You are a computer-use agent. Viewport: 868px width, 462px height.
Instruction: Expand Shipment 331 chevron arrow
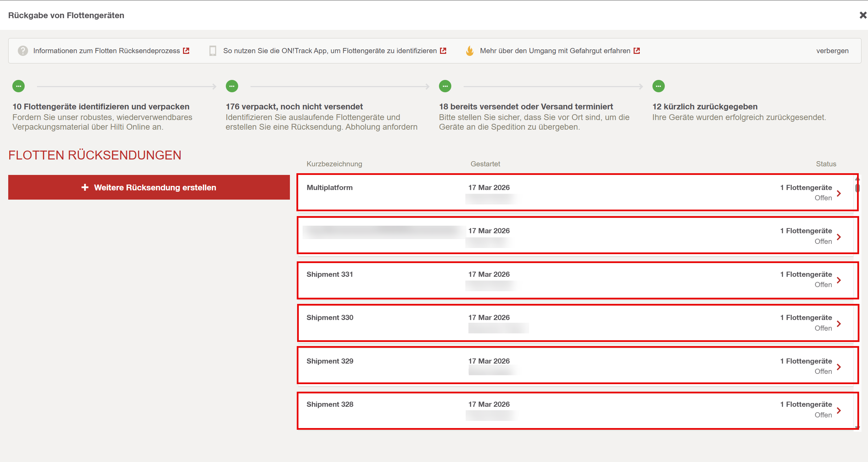pos(839,280)
